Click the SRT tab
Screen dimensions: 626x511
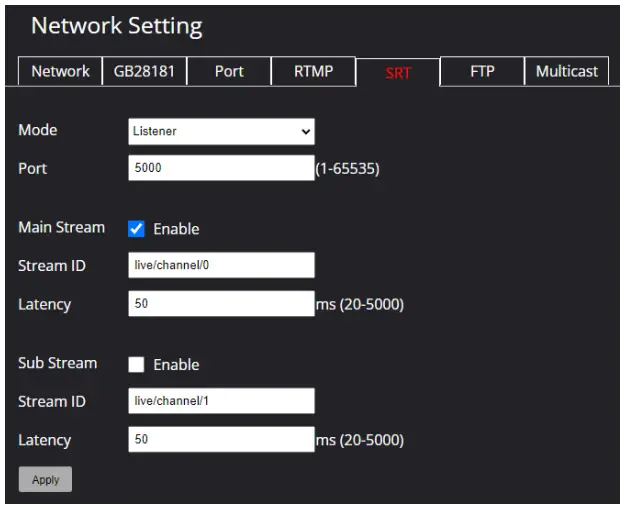point(398,73)
